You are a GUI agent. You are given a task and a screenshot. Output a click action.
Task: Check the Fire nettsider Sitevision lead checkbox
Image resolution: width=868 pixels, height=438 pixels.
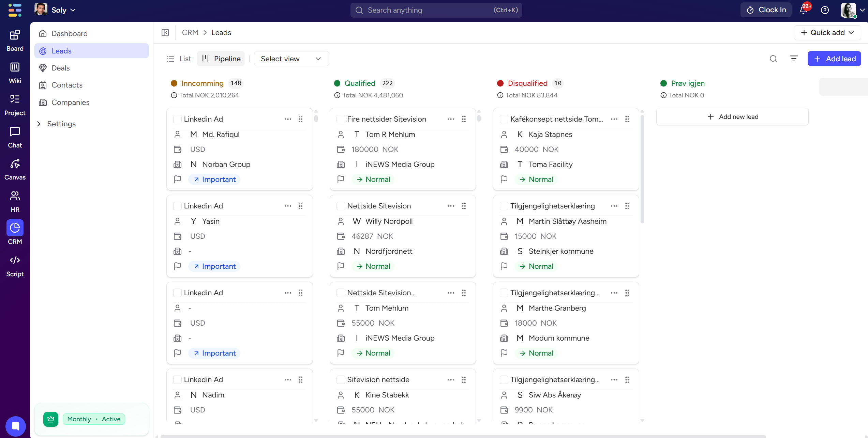point(340,119)
